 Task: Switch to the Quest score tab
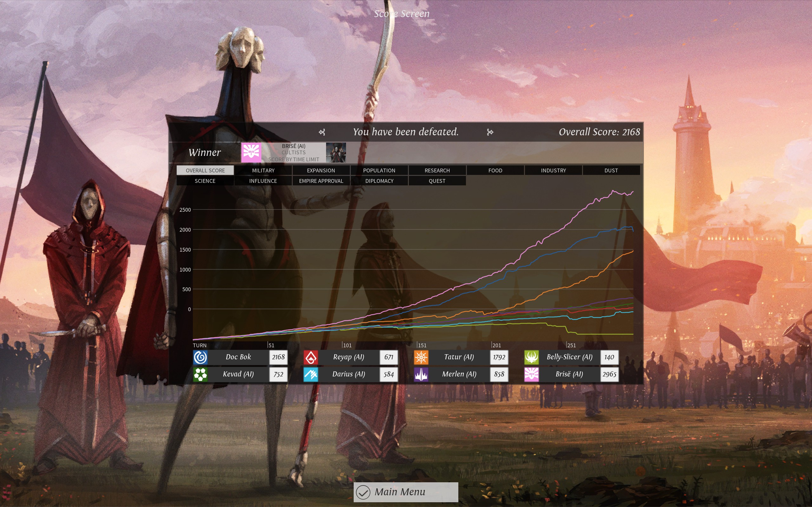click(x=437, y=181)
